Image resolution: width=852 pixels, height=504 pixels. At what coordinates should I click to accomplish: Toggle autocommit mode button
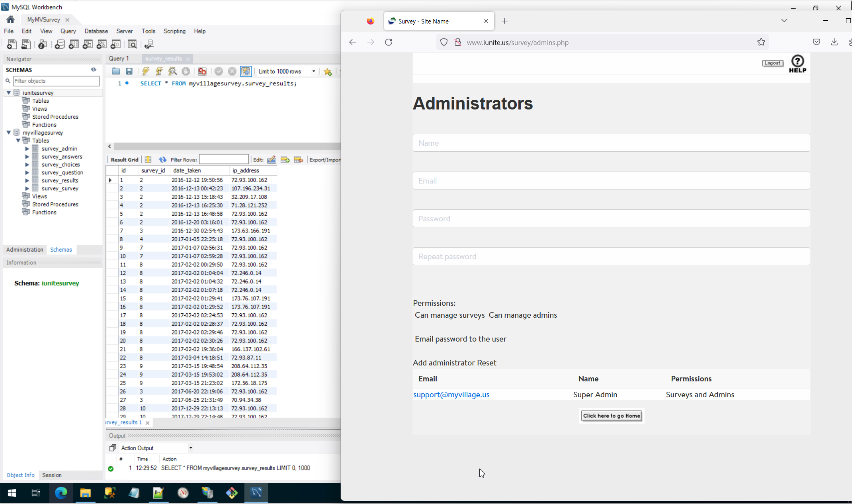point(246,71)
